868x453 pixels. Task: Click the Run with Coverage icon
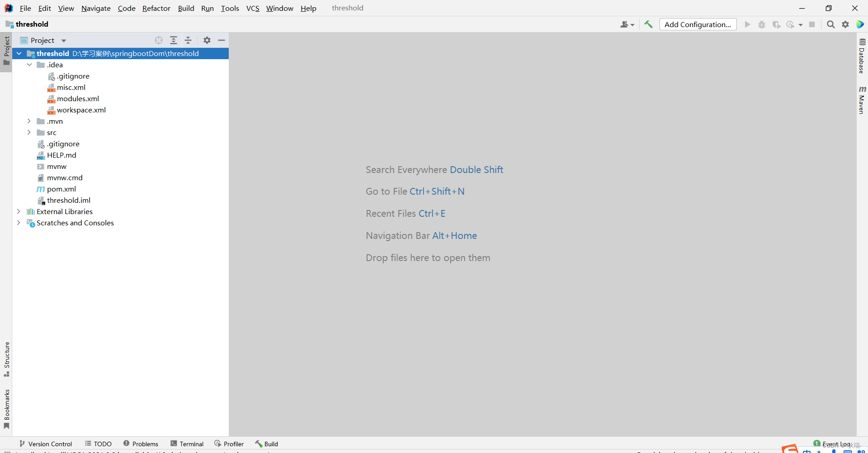(776, 24)
